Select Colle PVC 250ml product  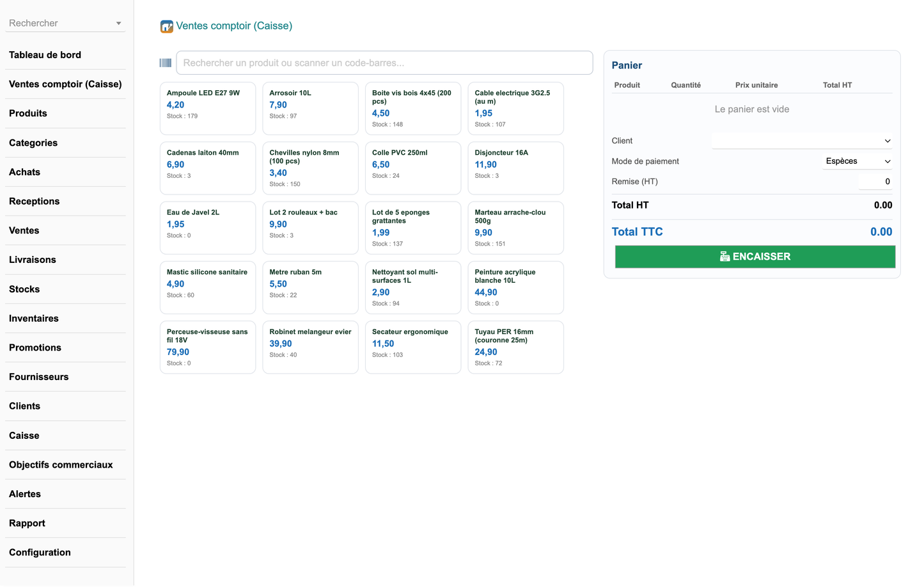coord(413,168)
